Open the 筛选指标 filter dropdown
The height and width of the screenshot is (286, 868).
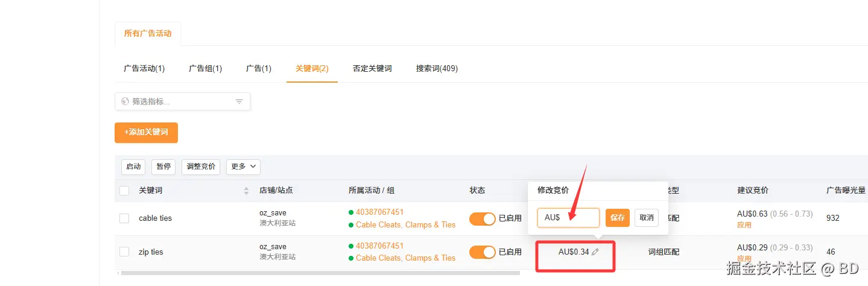coord(181,101)
